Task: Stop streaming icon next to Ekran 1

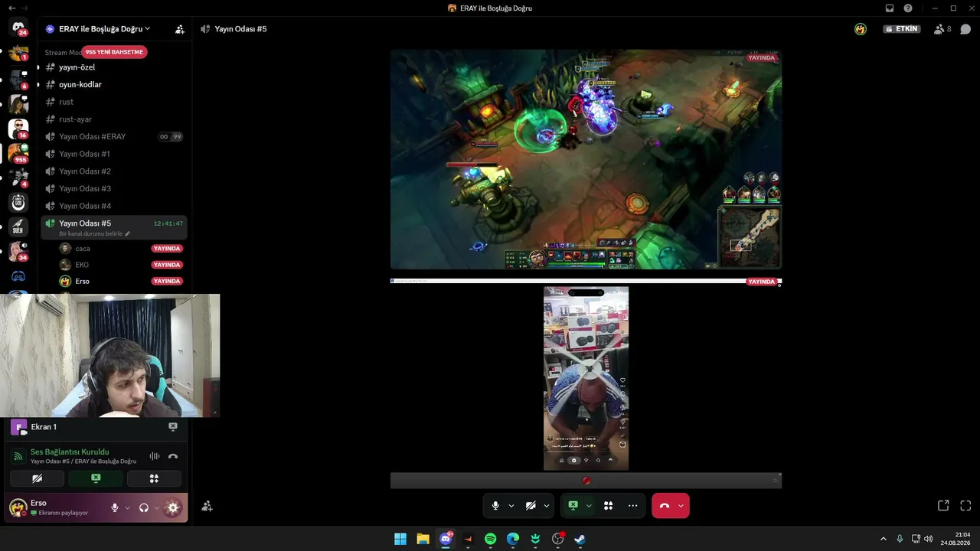Action: [173, 427]
